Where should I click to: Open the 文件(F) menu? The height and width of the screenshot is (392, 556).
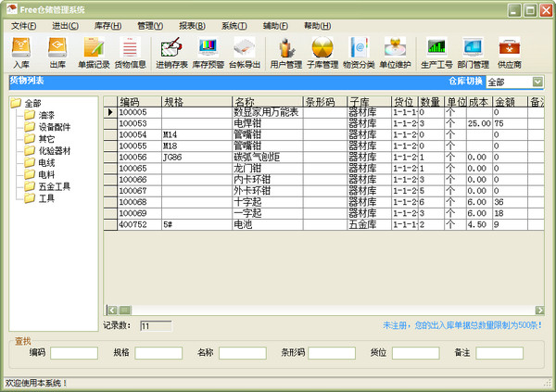click(24, 26)
